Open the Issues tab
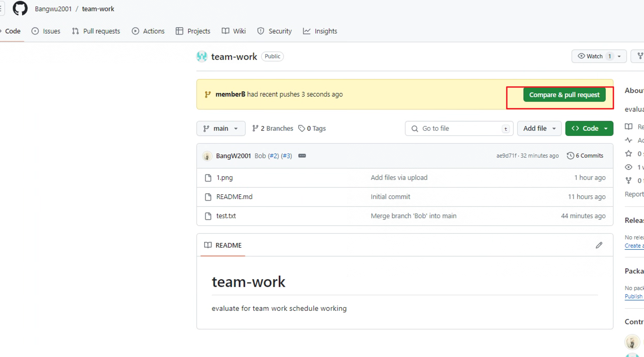The image size is (644, 357). pos(46,31)
